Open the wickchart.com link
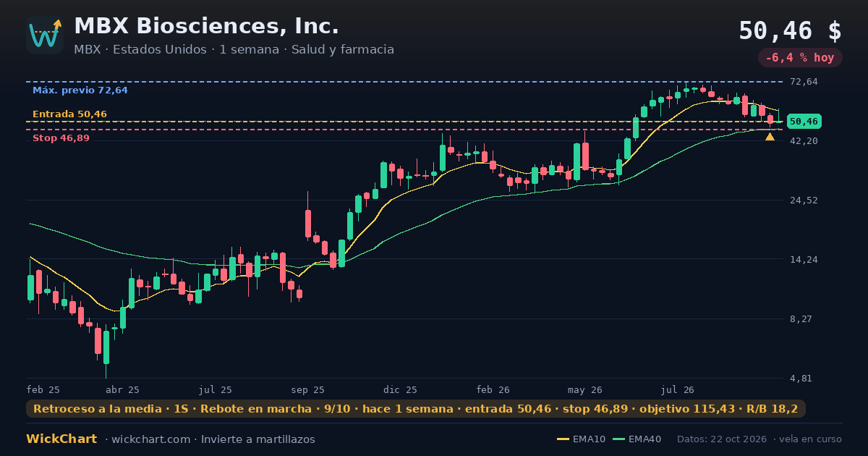The width and height of the screenshot is (868, 456). click(151, 439)
